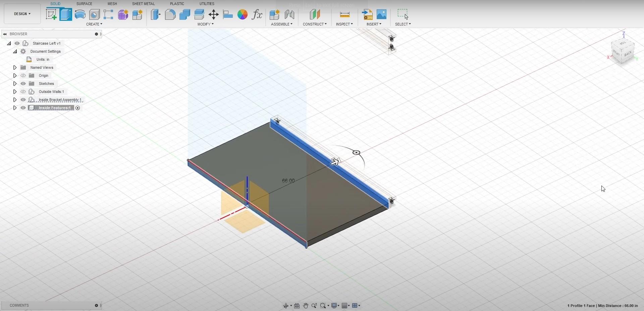Click the Zoom magnifier tool
Viewport: 644px width, 311px height.
click(314, 306)
